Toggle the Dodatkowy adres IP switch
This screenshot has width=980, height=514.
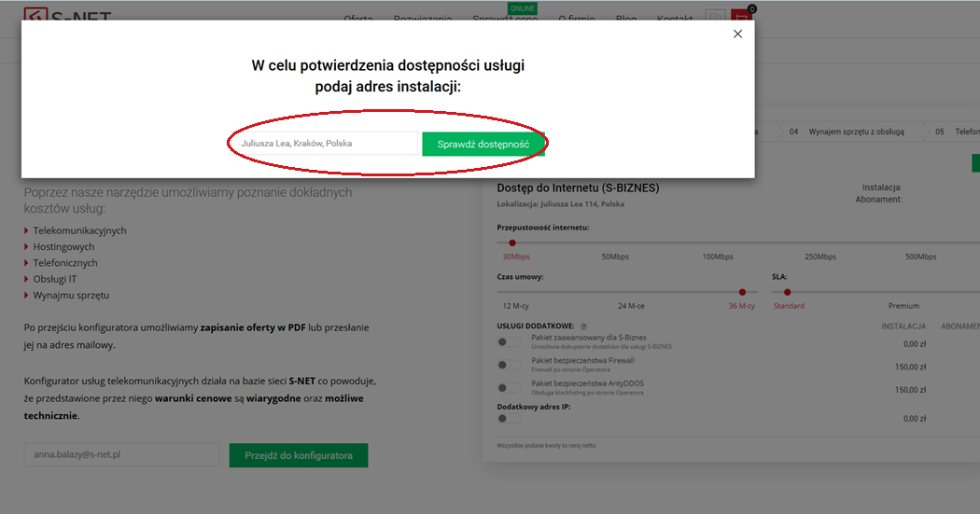point(508,419)
